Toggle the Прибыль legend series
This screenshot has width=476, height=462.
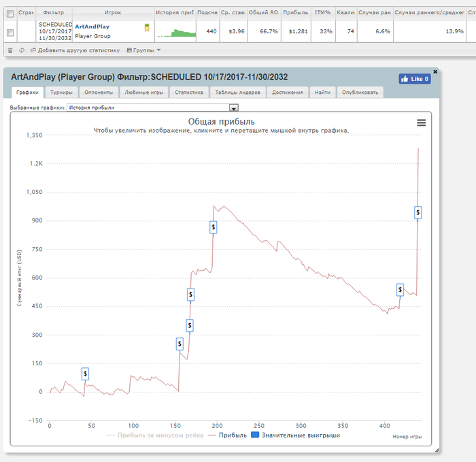(x=227, y=435)
